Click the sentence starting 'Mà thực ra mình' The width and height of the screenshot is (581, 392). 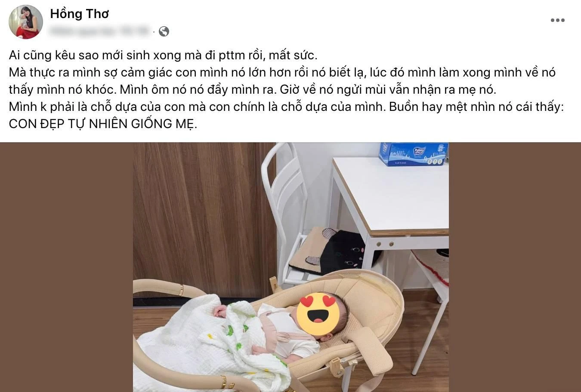click(282, 81)
